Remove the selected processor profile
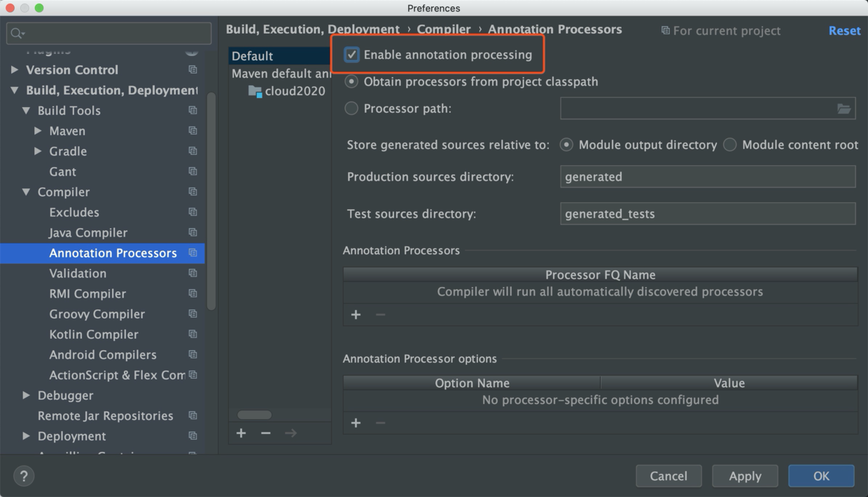868x497 pixels. 266,433
